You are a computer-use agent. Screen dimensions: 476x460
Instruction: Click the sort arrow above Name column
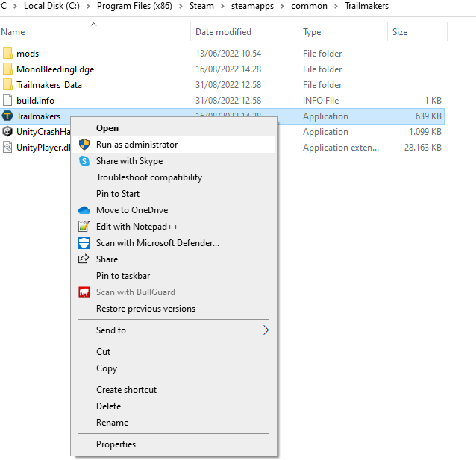click(x=94, y=24)
